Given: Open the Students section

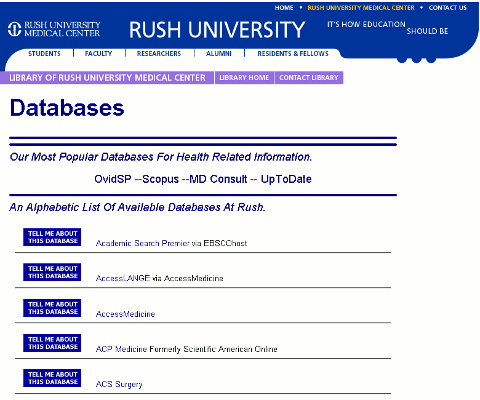Looking at the screenshot, I should [44, 54].
